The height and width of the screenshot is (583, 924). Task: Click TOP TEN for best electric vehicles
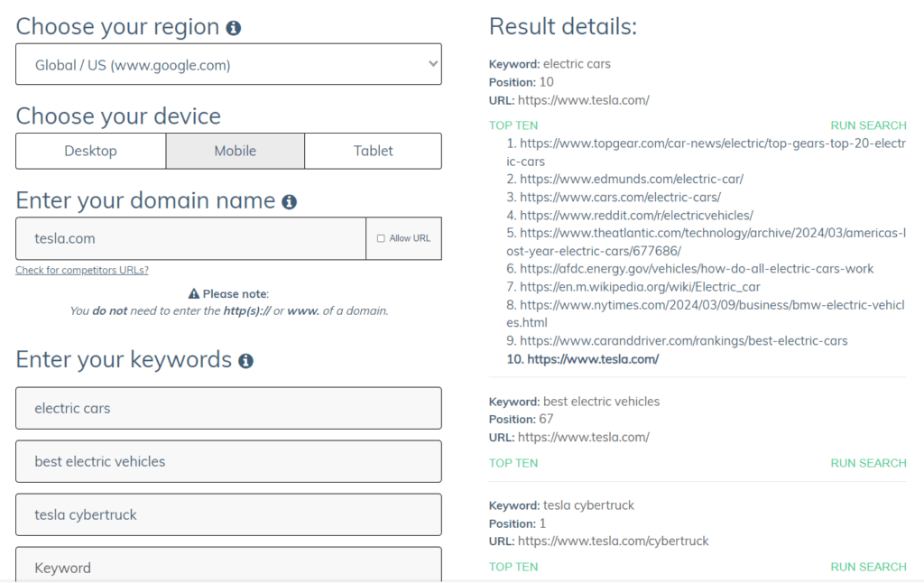point(513,462)
